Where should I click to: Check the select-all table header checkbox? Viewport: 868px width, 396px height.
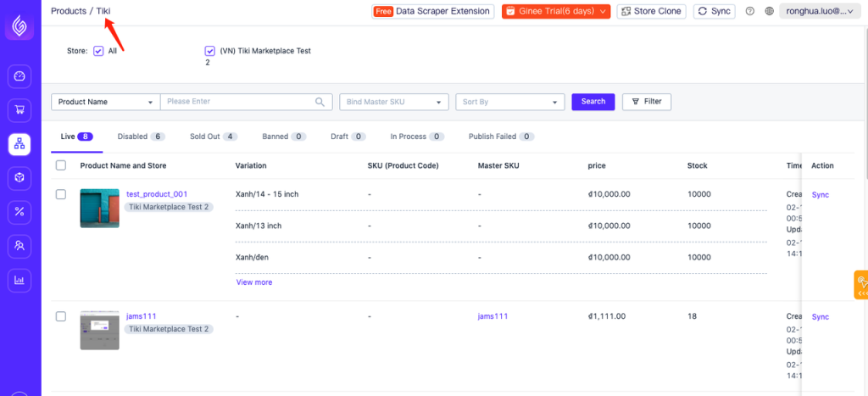click(61, 165)
